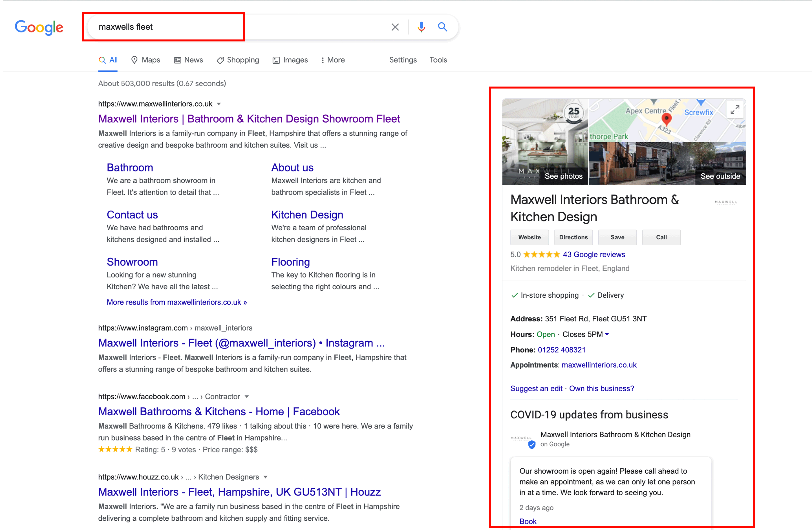812x530 pixels.
Task: Click the magnifying glass search icon
Action: coord(442,26)
